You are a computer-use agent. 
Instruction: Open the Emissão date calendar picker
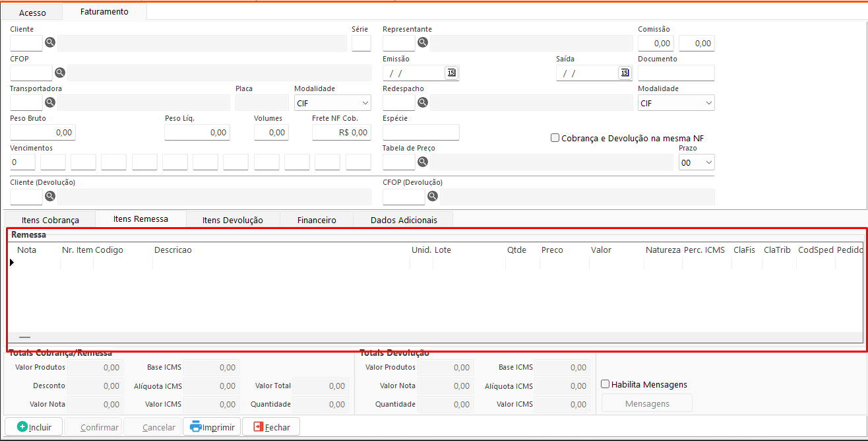[x=451, y=73]
